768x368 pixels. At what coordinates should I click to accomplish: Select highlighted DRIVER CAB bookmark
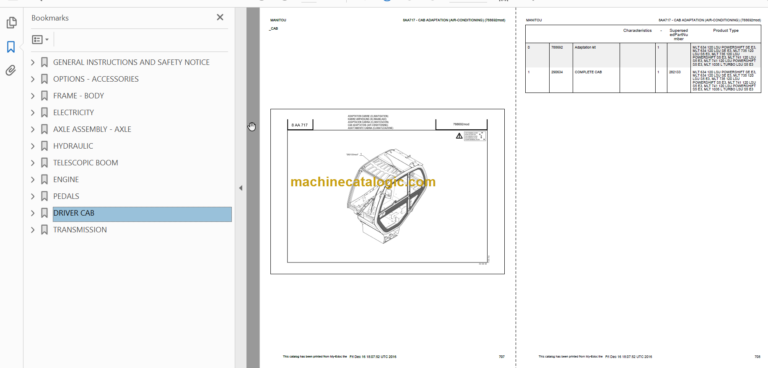(x=142, y=213)
